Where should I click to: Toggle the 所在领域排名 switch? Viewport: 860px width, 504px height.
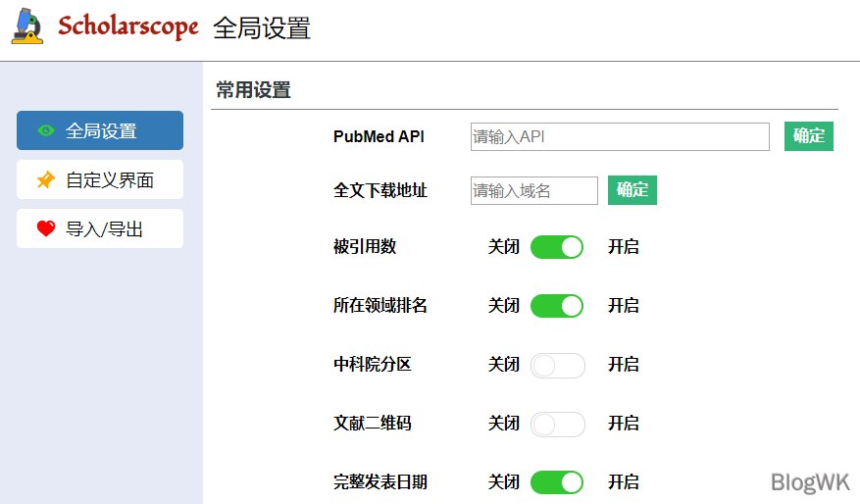pos(557,306)
